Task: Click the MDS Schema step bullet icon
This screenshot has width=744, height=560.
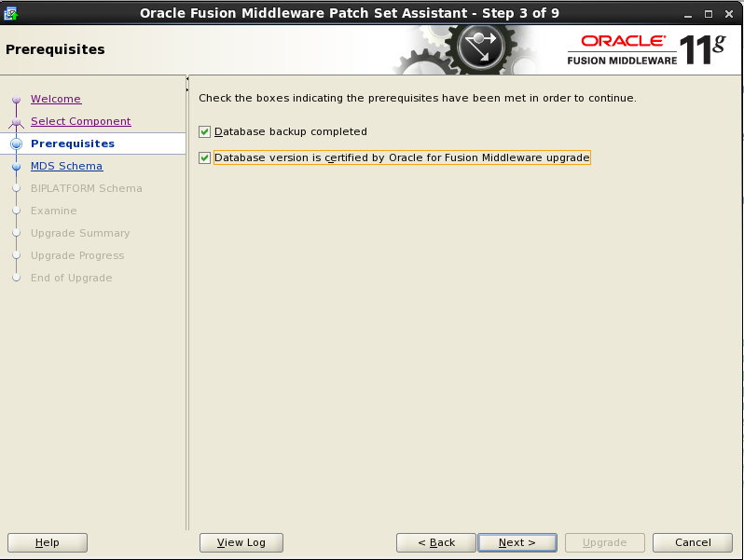Action: tap(16, 167)
